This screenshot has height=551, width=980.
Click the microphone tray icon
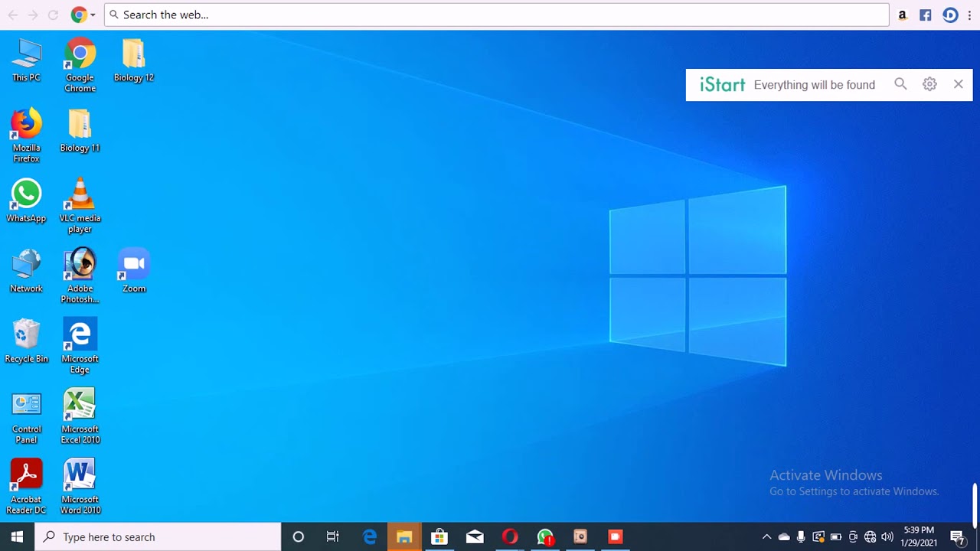pyautogui.click(x=801, y=536)
